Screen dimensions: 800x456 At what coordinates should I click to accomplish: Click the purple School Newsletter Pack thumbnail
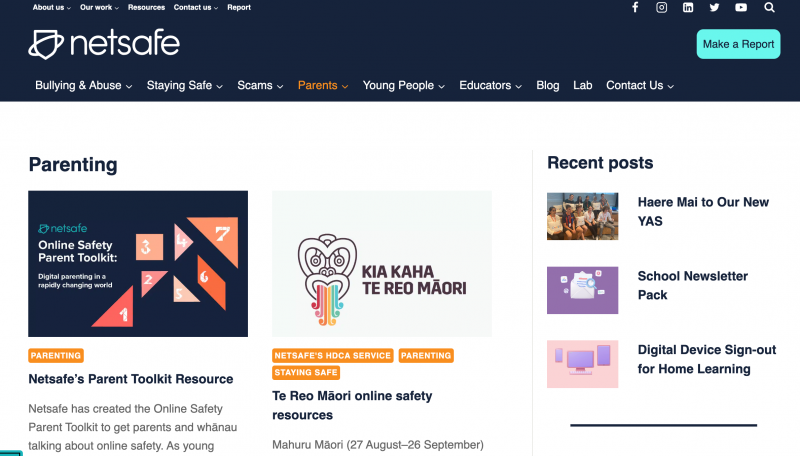(583, 290)
